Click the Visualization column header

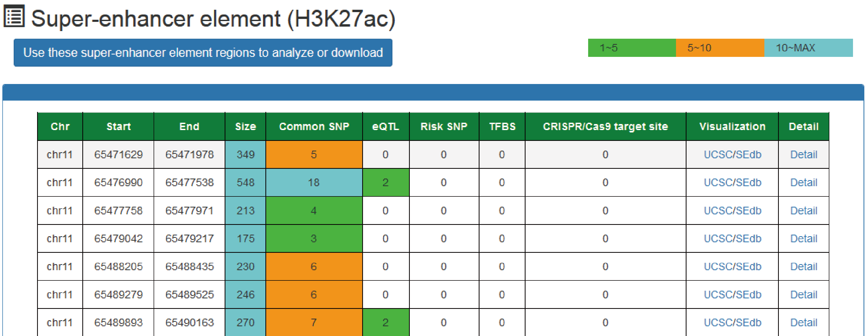[x=732, y=126]
